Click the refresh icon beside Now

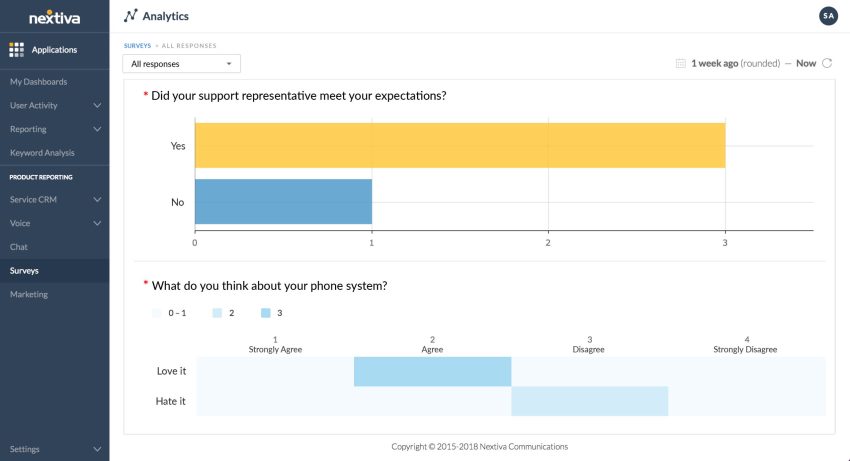(x=827, y=64)
